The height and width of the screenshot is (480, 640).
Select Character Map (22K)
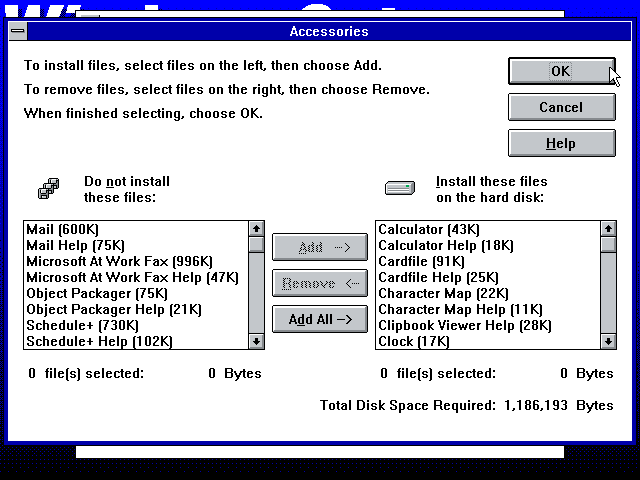(x=488, y=293)
